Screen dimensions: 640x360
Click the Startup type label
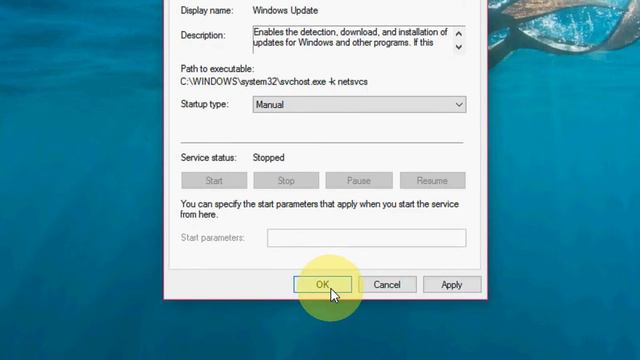pyautogui.click(x=204, y=104)
